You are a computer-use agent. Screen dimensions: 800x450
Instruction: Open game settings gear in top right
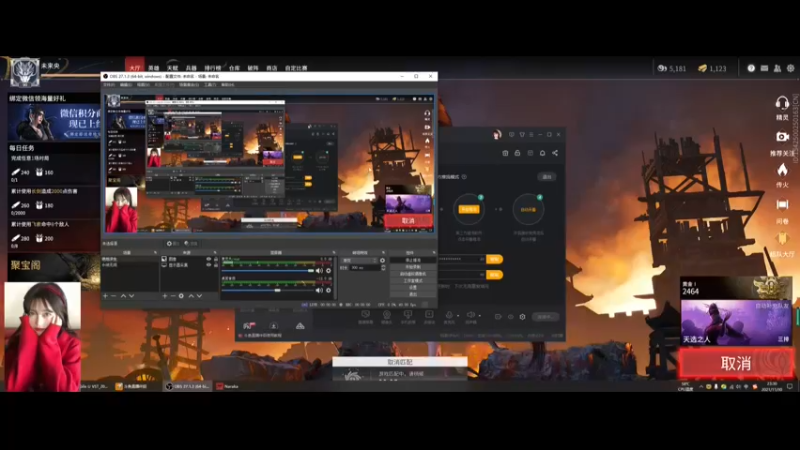[x=790, y=68]
